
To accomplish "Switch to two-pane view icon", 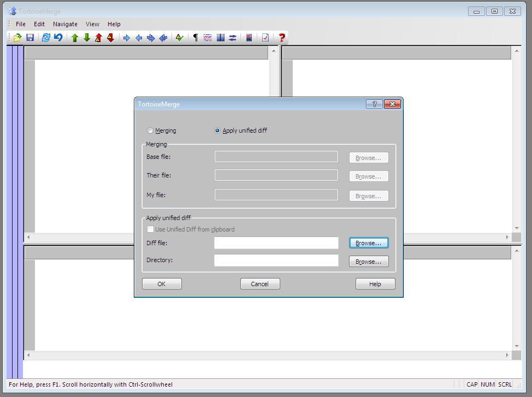I will [x=221, y=38].
